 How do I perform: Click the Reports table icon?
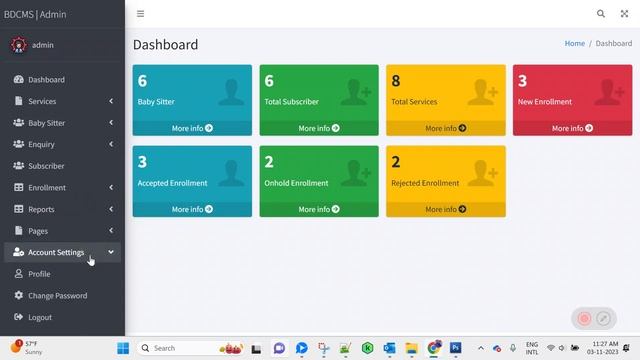point(18,209)
